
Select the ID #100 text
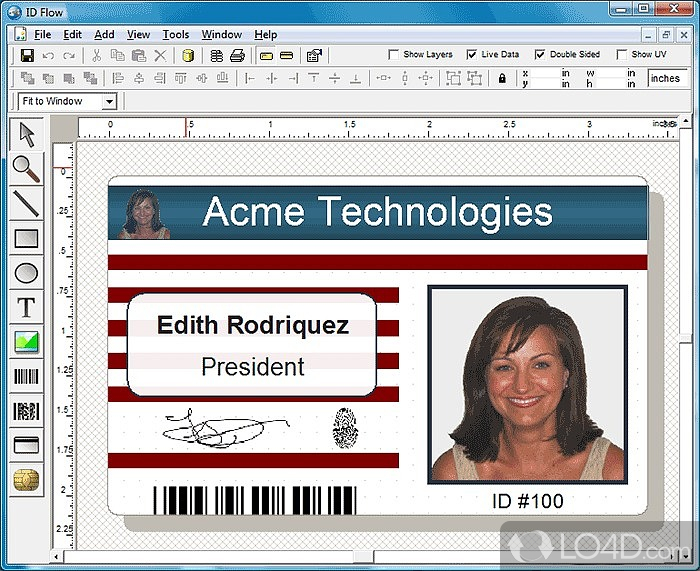527,501
